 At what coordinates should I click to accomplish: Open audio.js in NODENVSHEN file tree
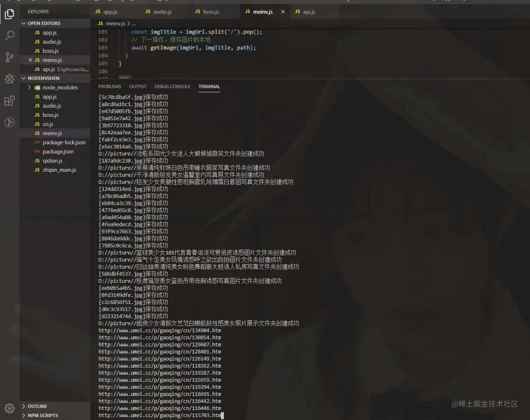55,106
